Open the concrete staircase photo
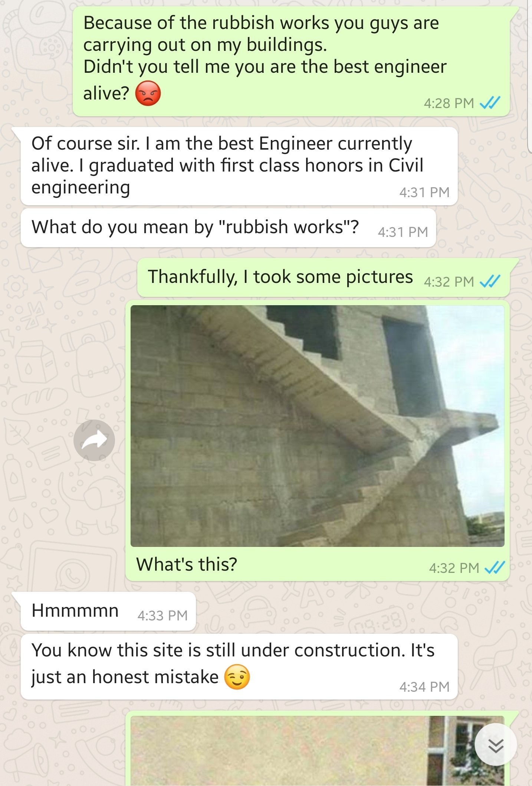532x786 pixels. pos(318,426)
